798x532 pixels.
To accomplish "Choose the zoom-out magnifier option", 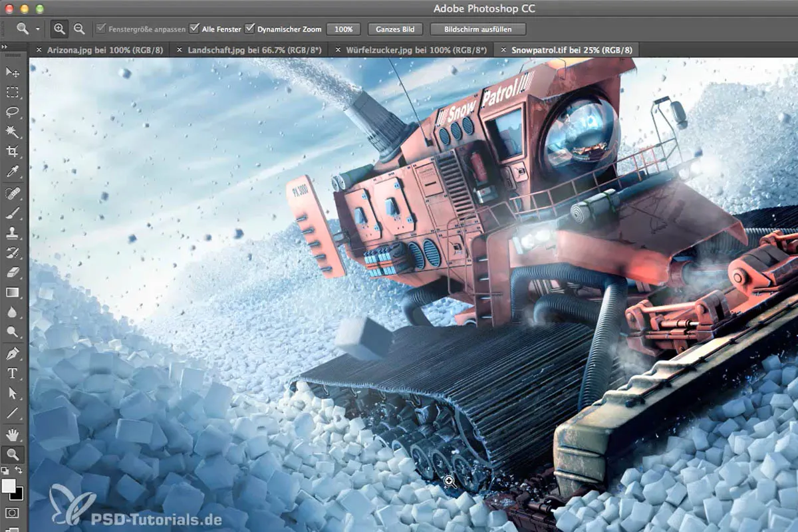I will [79, 29].
